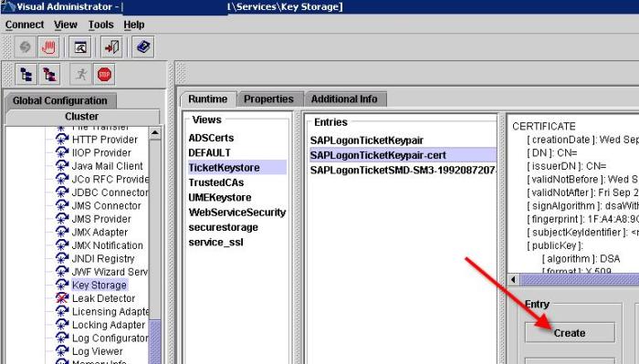Select service_ssl view
The height and width of the screenshot is (364, 639).
coord(216,243)
